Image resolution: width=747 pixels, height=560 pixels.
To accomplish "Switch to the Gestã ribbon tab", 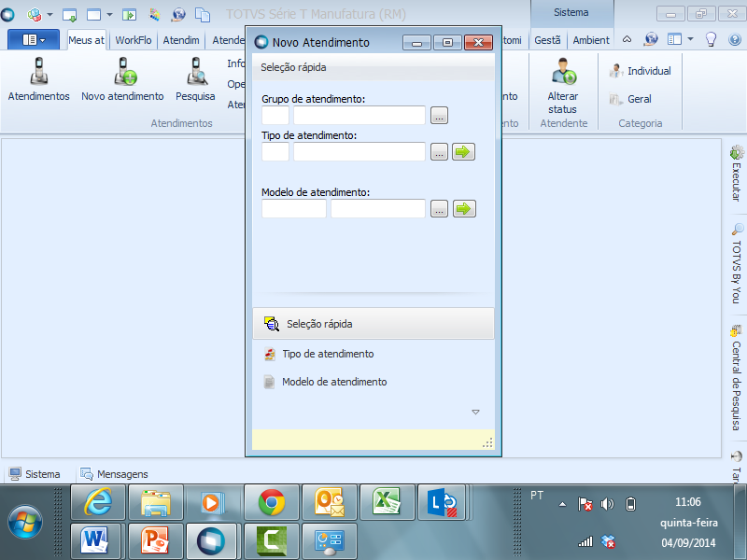I will point(547,40).
